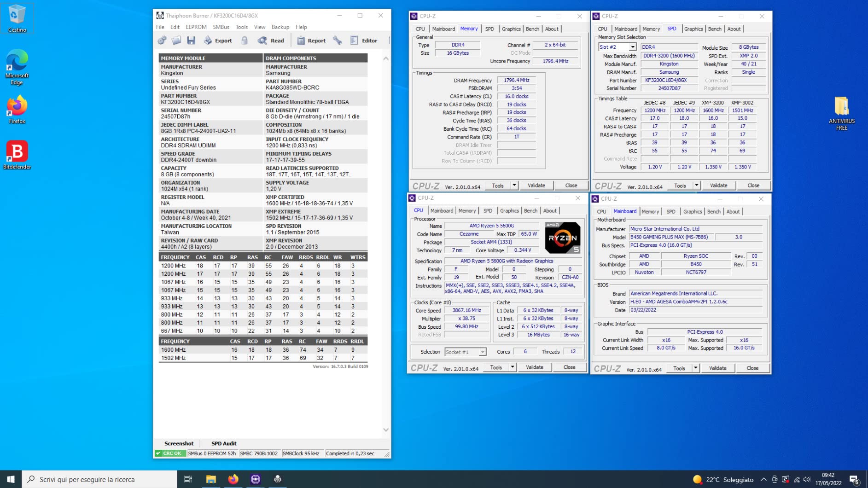The width and height of the screenshot is (868, 488).
Task: Switch to the Graphics tab in the SPD CPU-Z window
Action: (x=693, y=29)
